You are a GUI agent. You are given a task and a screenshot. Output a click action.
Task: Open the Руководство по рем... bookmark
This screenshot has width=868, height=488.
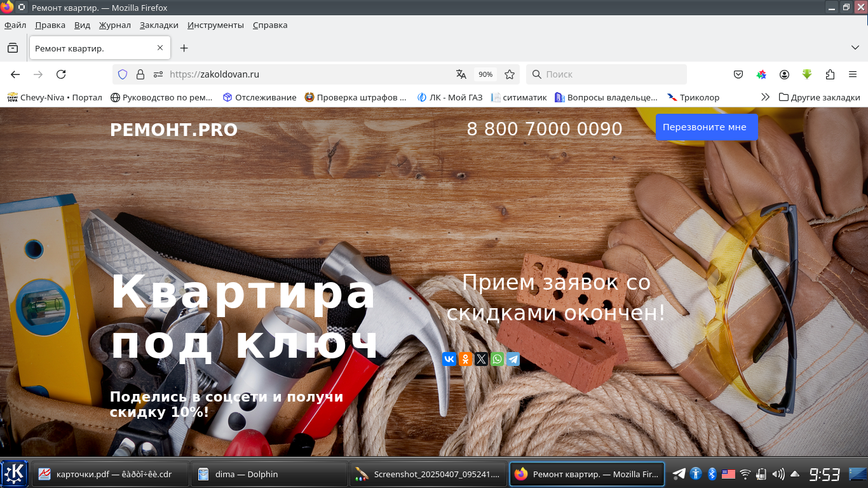[x=161, y=97]
